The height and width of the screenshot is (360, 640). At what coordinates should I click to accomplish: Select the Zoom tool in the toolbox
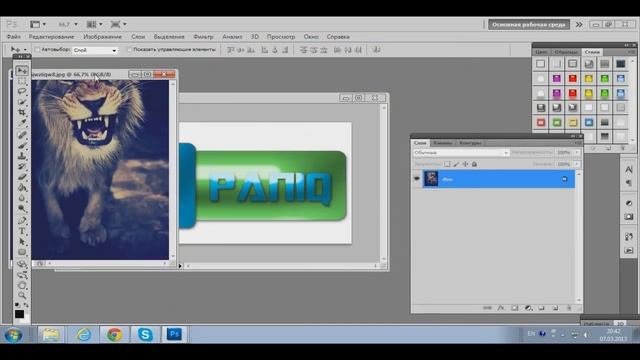[22, 295]
